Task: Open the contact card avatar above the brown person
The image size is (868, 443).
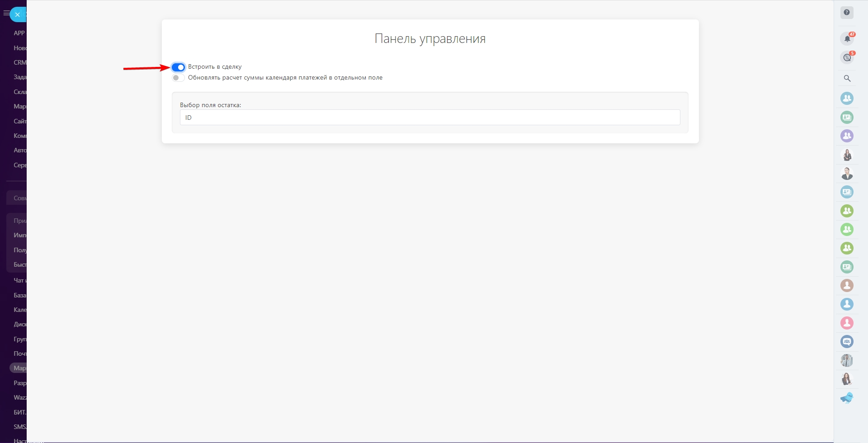Action: tap(847, 267)
